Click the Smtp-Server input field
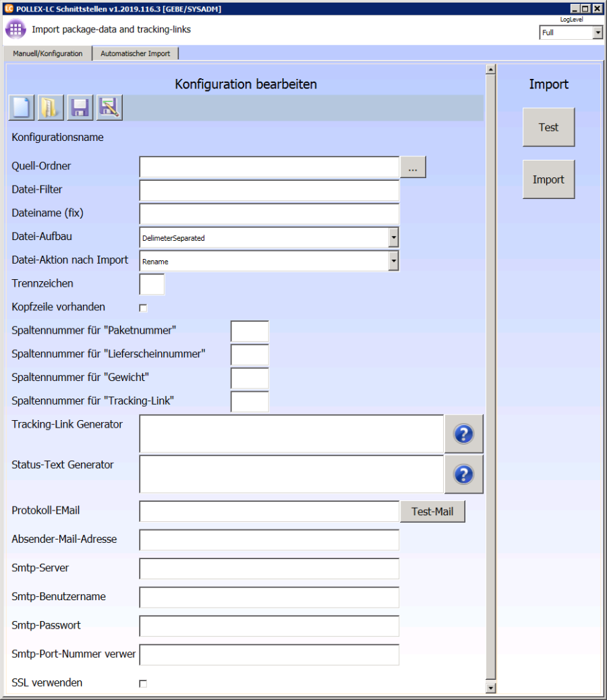607x700 pixels. click(269, 568)
